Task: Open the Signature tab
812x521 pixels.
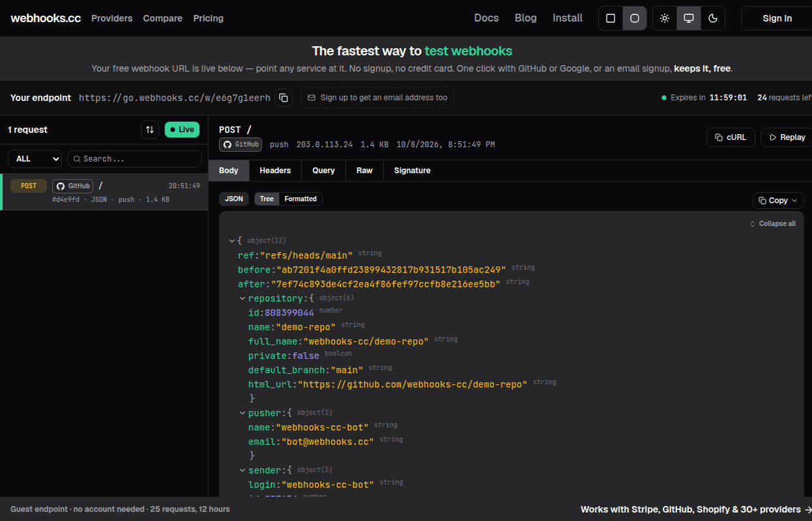Action: click(413, 171)
